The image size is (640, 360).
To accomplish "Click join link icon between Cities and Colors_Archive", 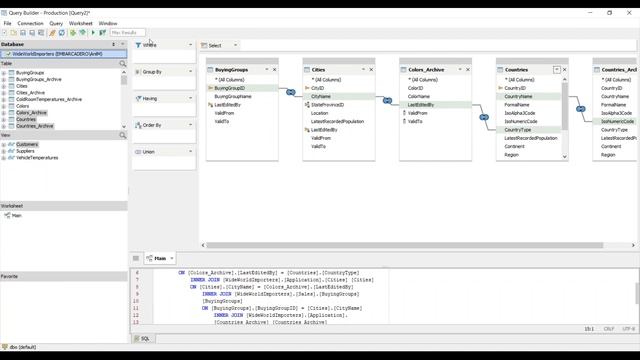I will 387,100.
